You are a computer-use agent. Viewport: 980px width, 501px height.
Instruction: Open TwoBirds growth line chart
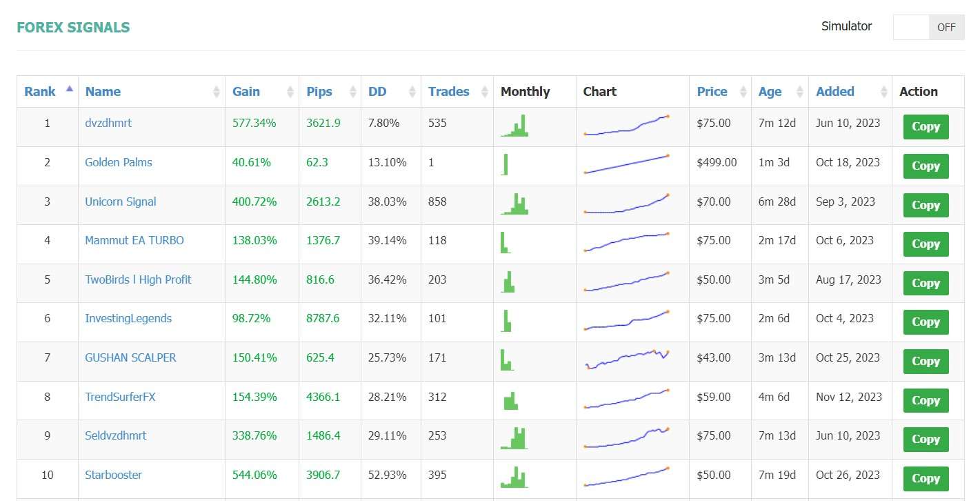(x=627, y=282)
